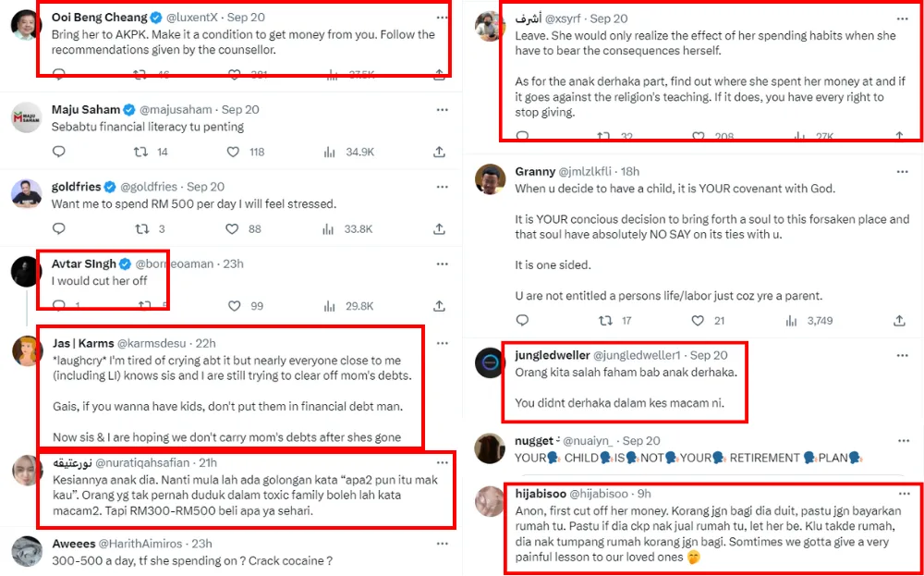Retweet Granny's covenant tweet
This screenshot has width=924, height=576.
605,321
